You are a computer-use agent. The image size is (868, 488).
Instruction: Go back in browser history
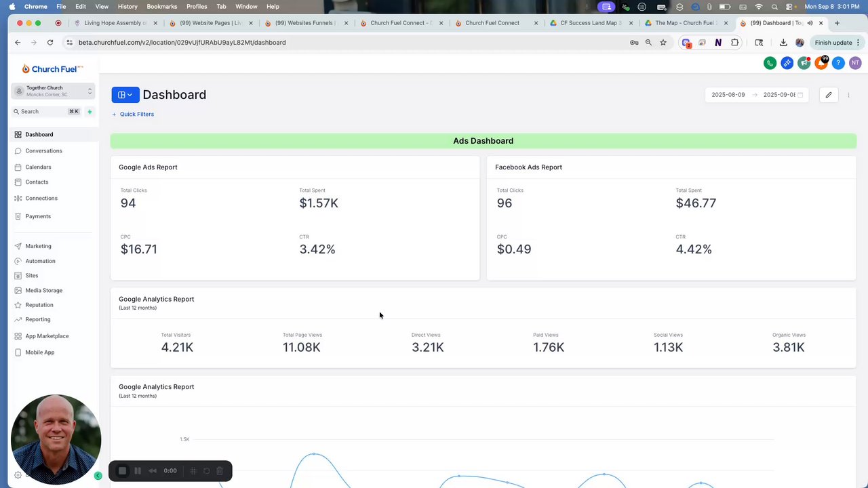[x=18, y=42]
